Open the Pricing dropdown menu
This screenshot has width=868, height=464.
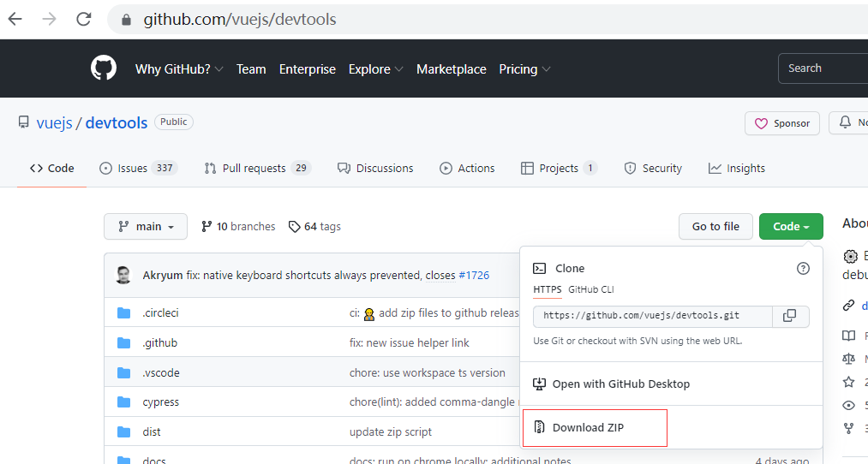(x=524, y=69)
